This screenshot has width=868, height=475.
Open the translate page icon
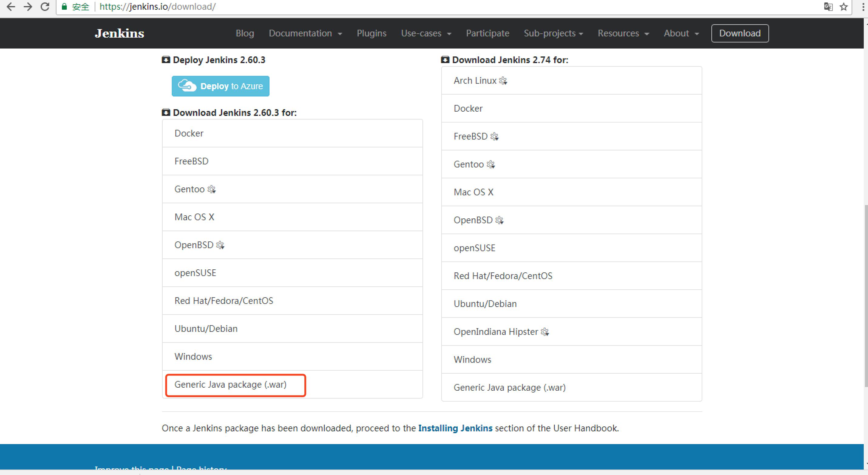[x=828, y=7]
